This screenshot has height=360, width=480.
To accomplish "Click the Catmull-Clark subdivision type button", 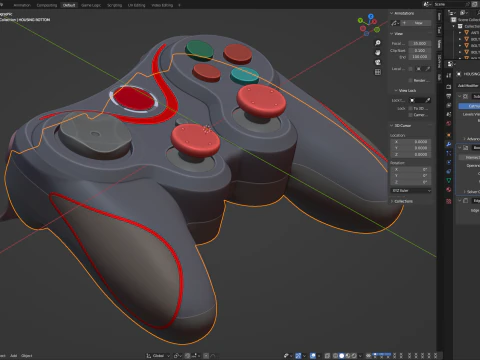I will 469,106.
